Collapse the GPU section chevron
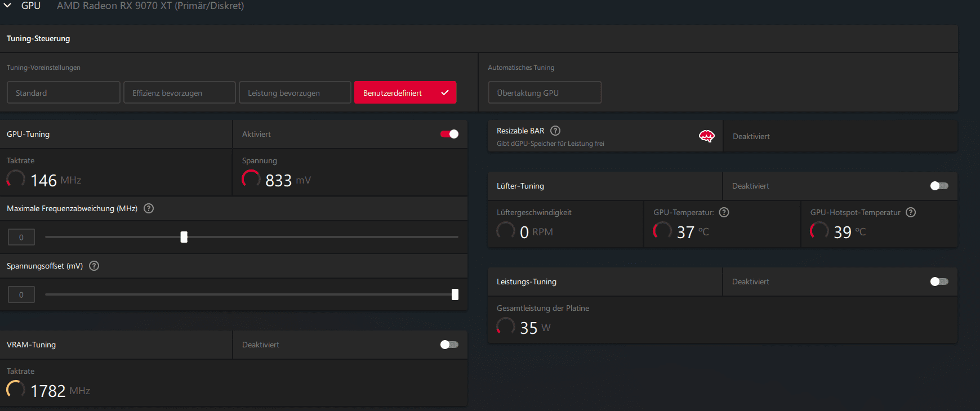This screenshot has width=980, height=411. click(7, 5)
